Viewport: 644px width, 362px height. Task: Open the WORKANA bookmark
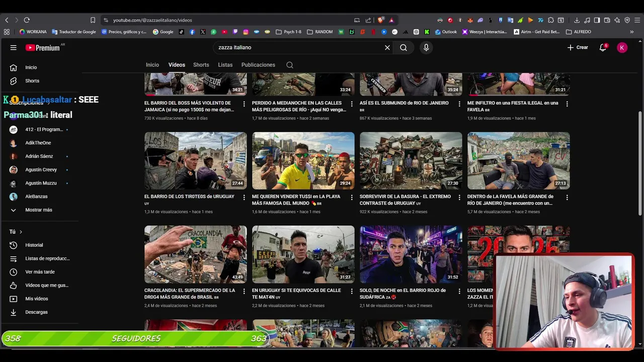tap(33, 32)
